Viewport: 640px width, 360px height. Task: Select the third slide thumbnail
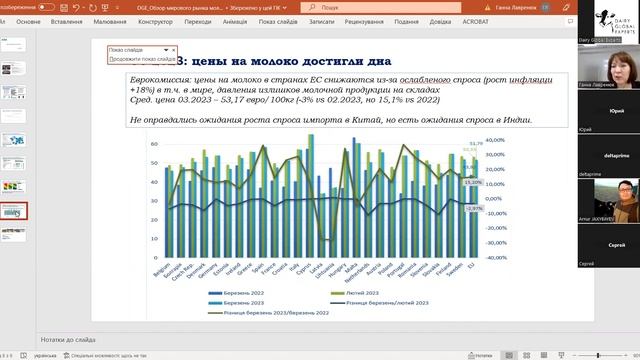(x=13, y=92)
